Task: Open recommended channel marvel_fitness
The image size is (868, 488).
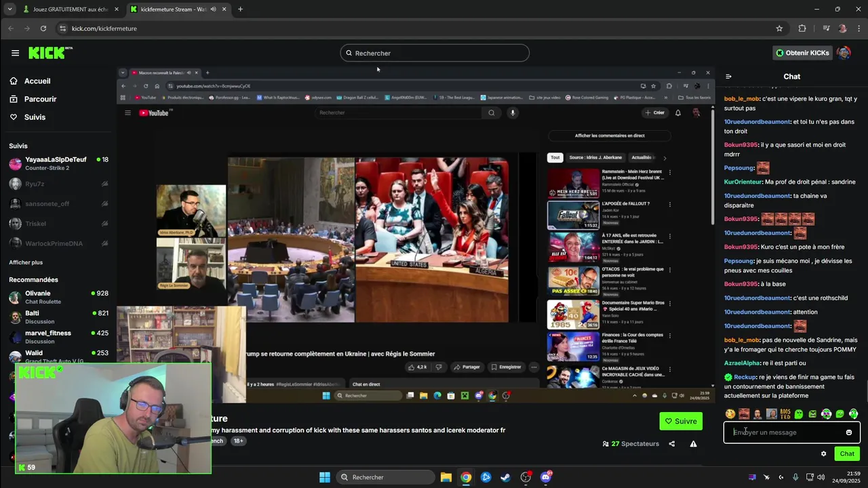Action: click(58, 337)
